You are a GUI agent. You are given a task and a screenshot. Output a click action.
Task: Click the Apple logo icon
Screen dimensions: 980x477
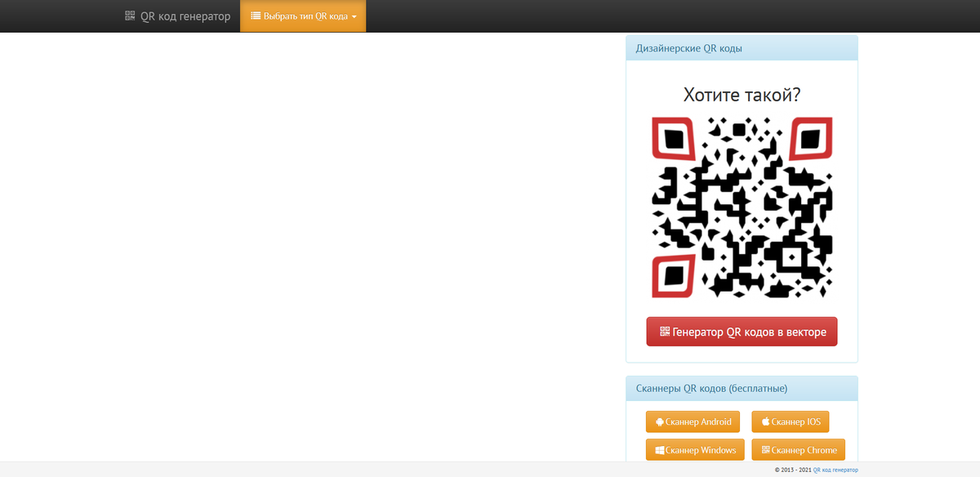766,422
